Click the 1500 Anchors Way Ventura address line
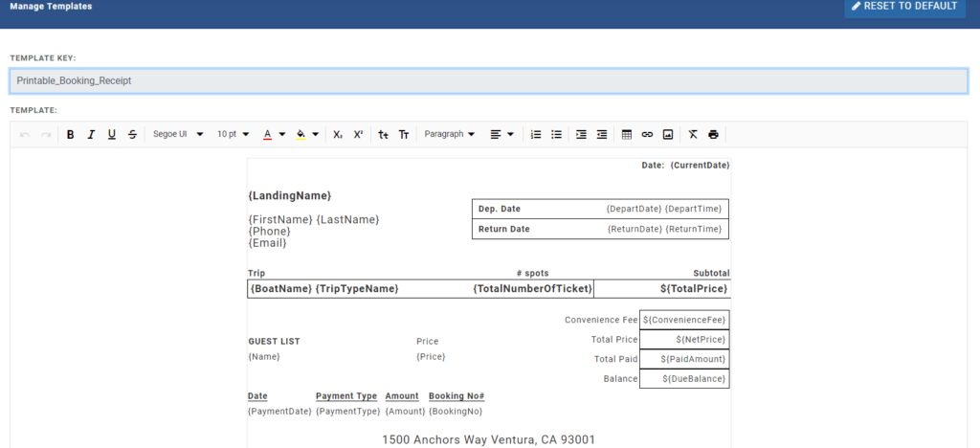This screenshot has height=448, width=980. (x=489, y=440)
